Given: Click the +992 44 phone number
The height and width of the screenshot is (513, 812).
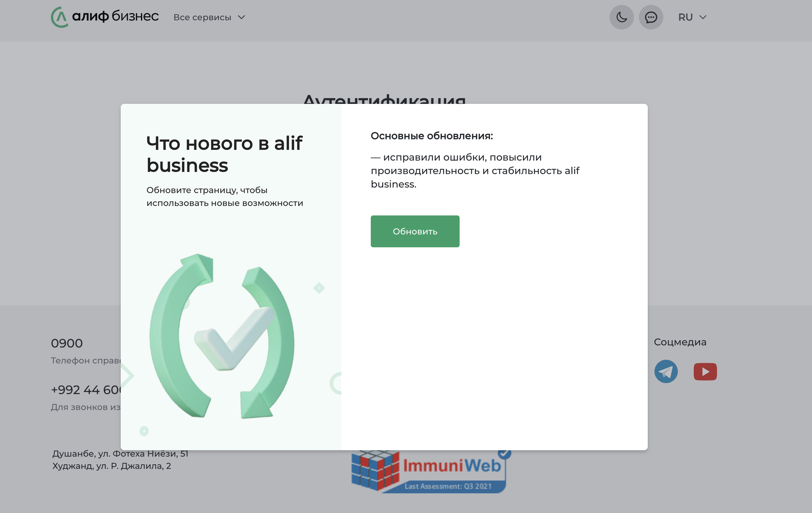Looking at the screenshot, I should pos(86,390).
